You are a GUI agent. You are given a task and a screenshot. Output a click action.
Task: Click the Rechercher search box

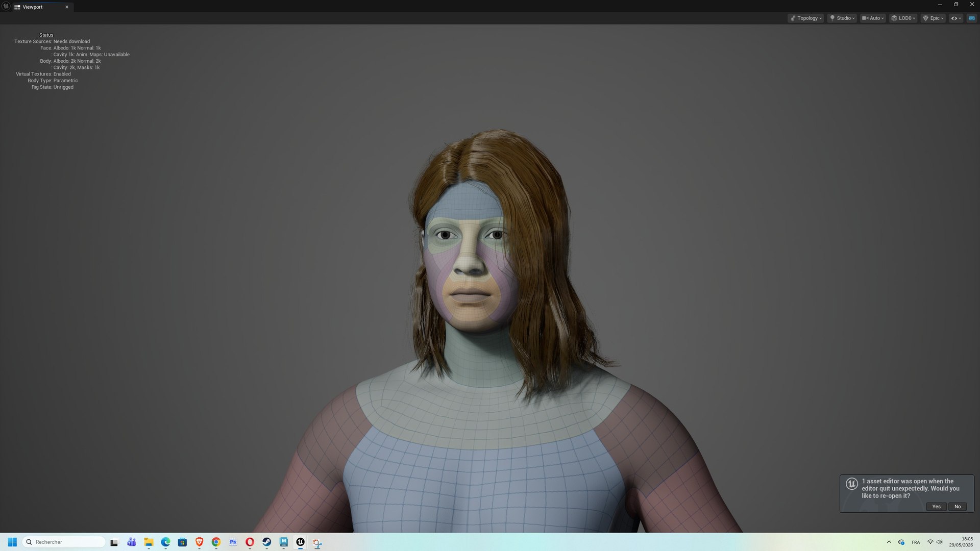tap(64, 542)
